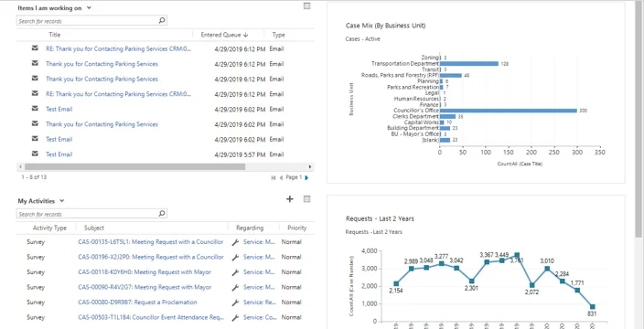This screenshot has height=329, width=644.
Task: Sort by the Activity Type column header
Action: [x=49, y=228]
